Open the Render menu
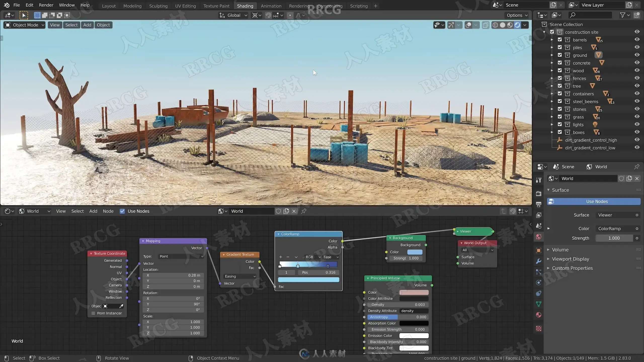The width and height of the screenshot is (644, 362). (46, 5)
